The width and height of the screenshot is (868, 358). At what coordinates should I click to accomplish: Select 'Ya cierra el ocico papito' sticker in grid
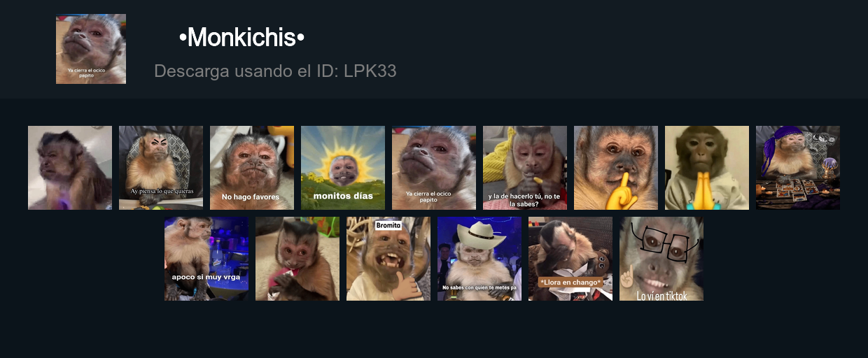point(434,168)
